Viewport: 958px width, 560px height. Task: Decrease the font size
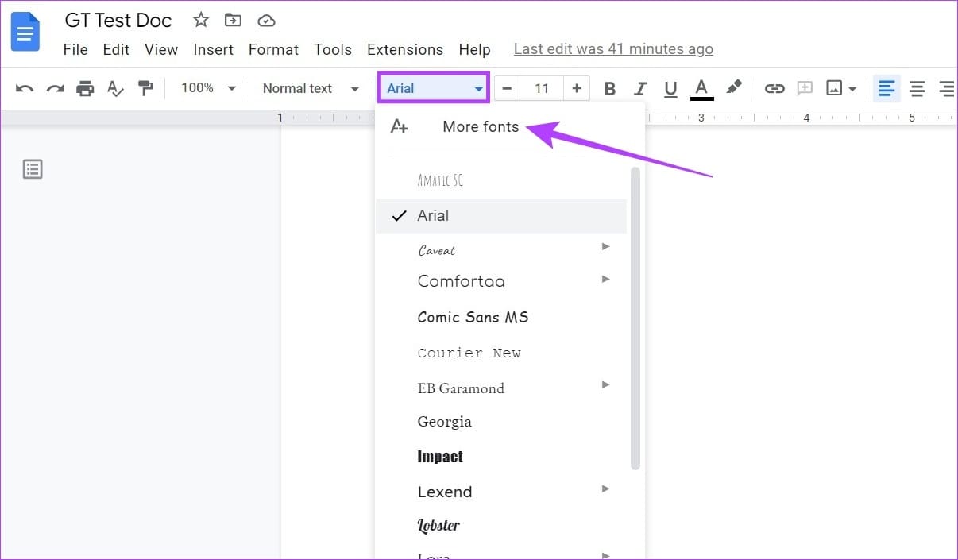[x=507, y=88]
